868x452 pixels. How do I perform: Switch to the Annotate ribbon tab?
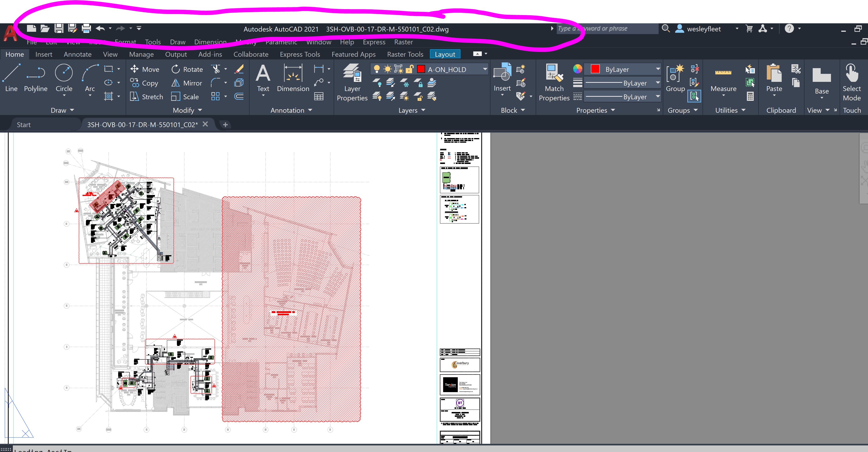click(77, 54)
